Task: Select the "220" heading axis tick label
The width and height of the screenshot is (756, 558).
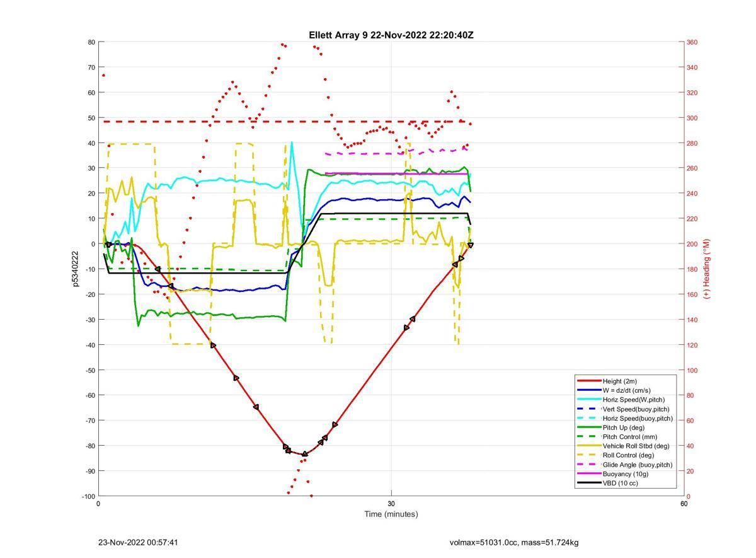Action: (692, 219)
